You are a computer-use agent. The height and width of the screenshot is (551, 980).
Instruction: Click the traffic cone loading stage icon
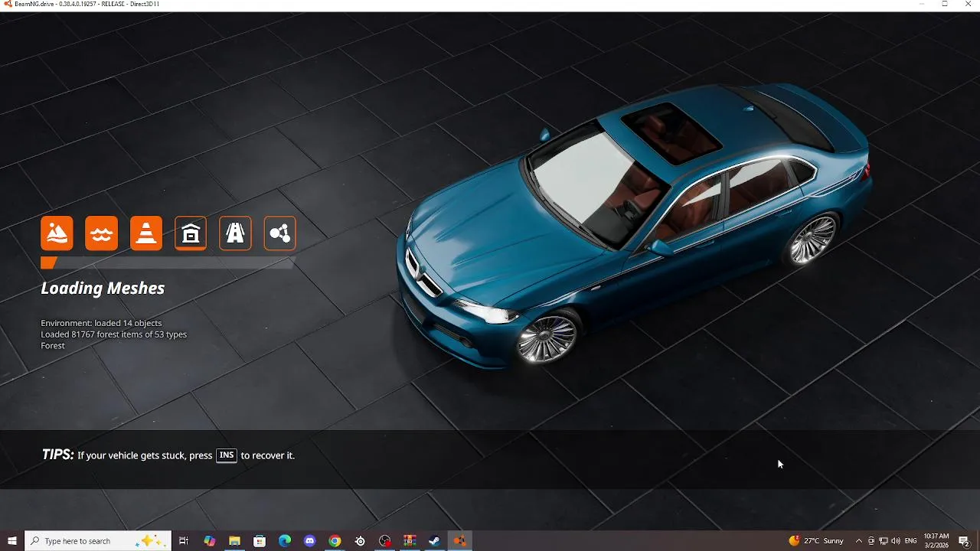tap(146, 233)
